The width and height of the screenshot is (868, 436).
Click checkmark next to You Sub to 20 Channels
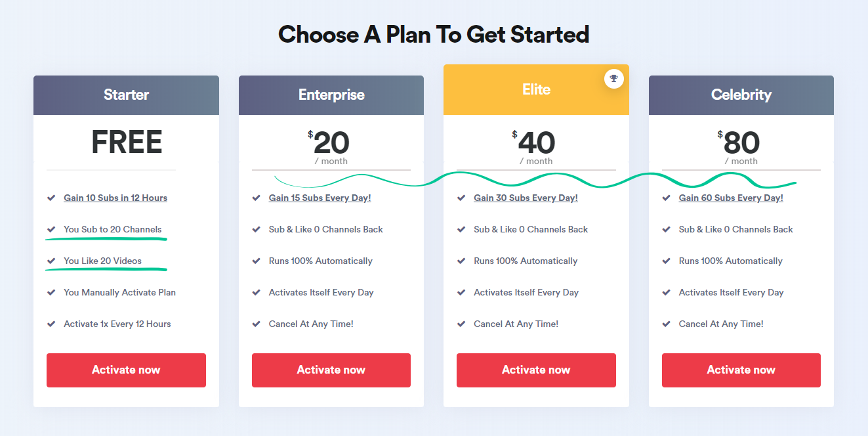pos(51,229)
